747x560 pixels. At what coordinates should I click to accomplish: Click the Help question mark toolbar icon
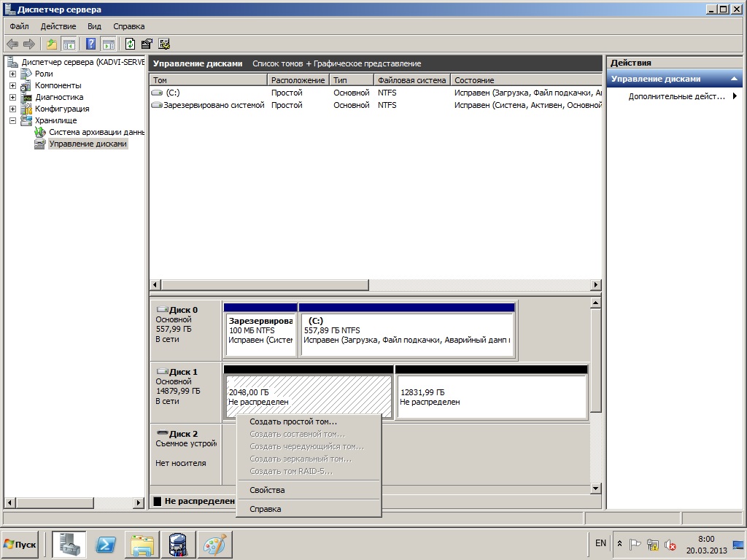pos(90,44)
